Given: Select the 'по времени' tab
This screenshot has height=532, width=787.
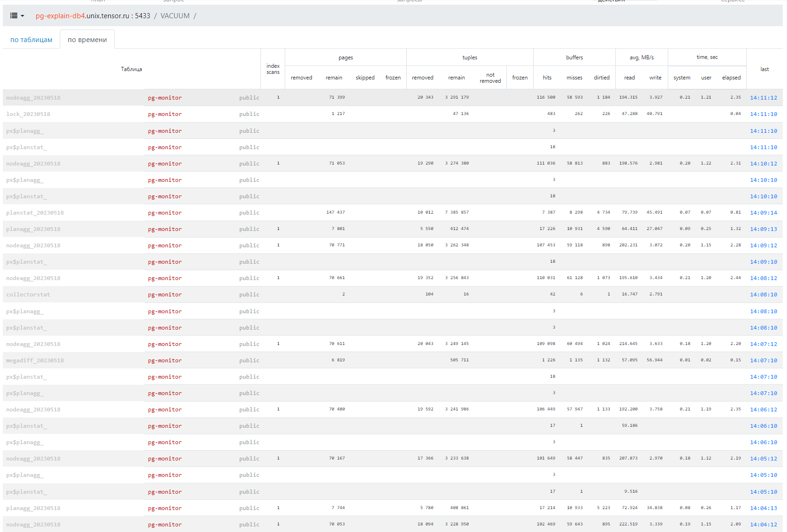Looking at the screenshot, I should [x=87, y=40].
